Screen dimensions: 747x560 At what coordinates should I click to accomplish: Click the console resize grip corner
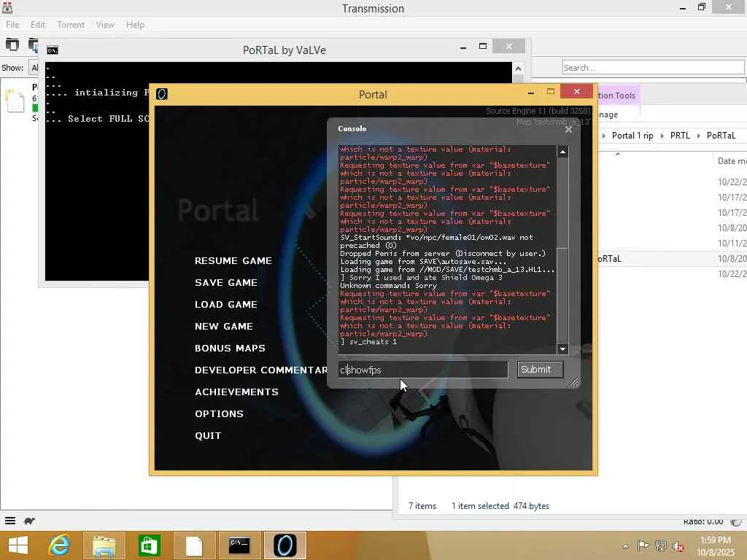click(x=574, y=382)
